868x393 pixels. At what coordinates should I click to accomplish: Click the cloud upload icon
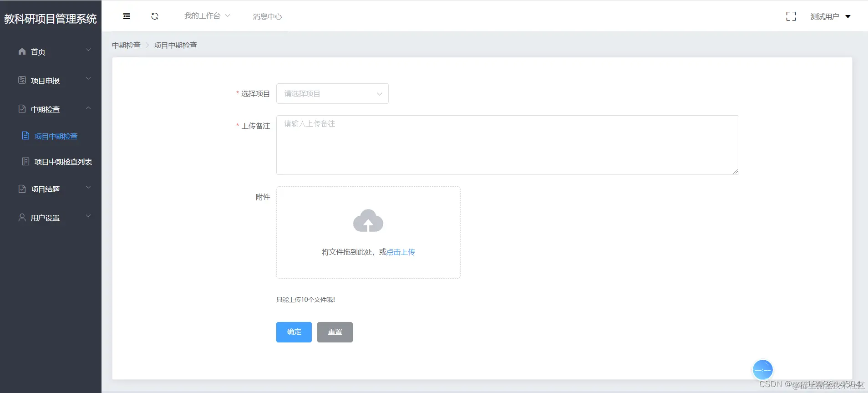(x=368, y=221)
